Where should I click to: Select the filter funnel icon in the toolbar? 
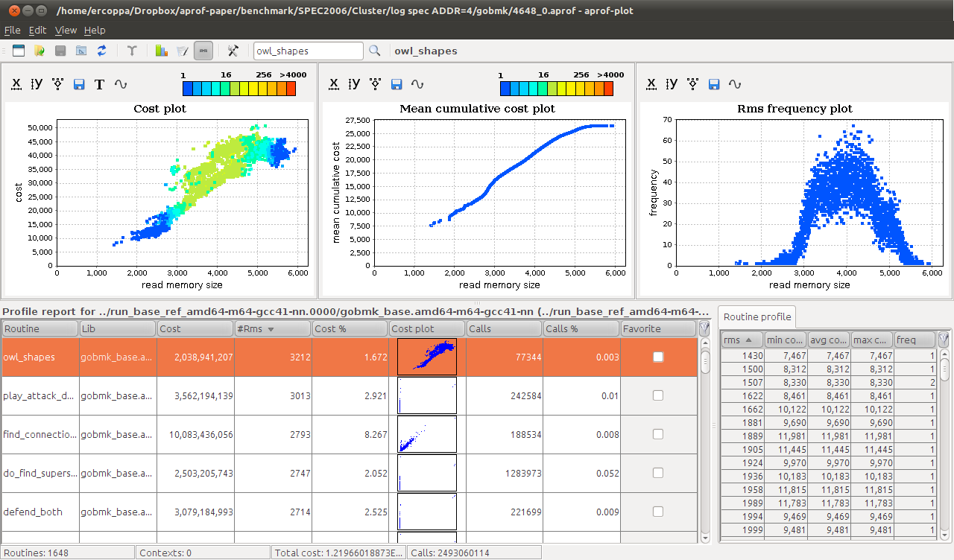point(132,51)
